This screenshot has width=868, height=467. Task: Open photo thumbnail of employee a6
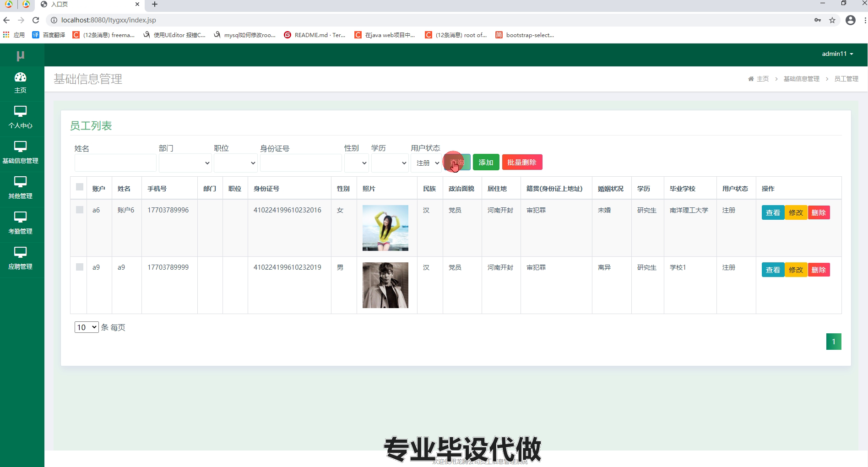(385, 228)
